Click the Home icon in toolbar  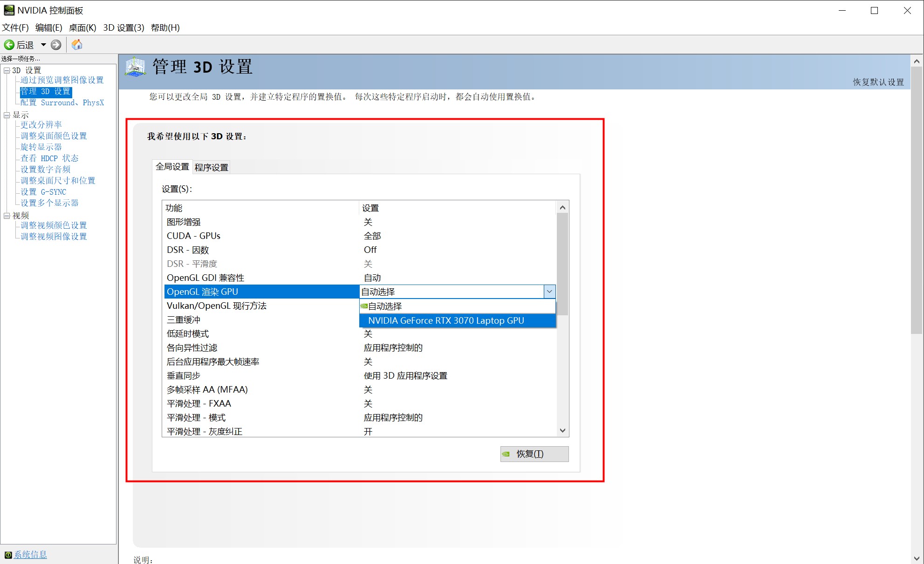pyautogui.click(x=77, y=45)
